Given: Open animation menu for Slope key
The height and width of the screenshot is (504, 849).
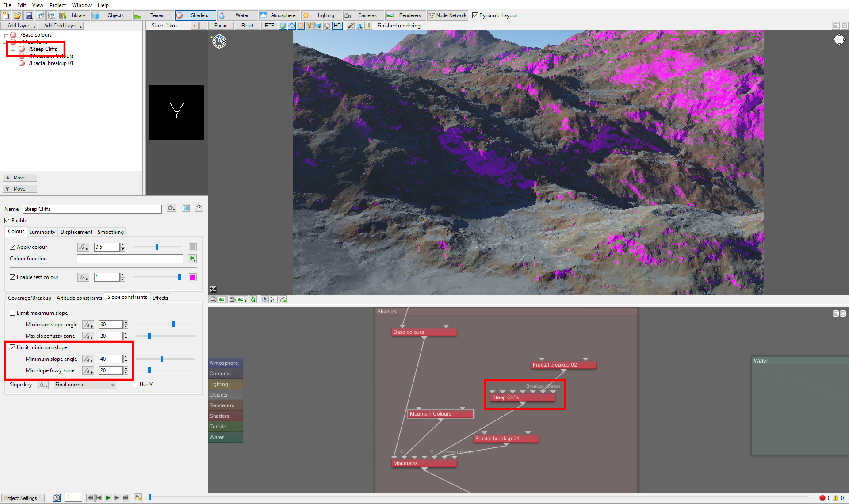Looking at the screenshot, I should [x=42, y=385].
